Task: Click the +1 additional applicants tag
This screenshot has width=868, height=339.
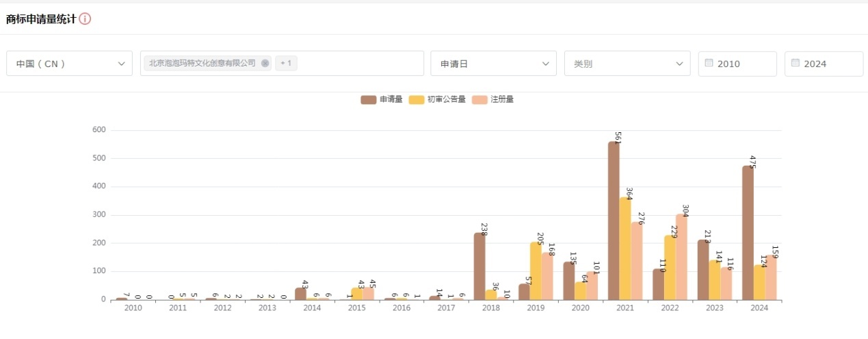Action: click(287, 63)
